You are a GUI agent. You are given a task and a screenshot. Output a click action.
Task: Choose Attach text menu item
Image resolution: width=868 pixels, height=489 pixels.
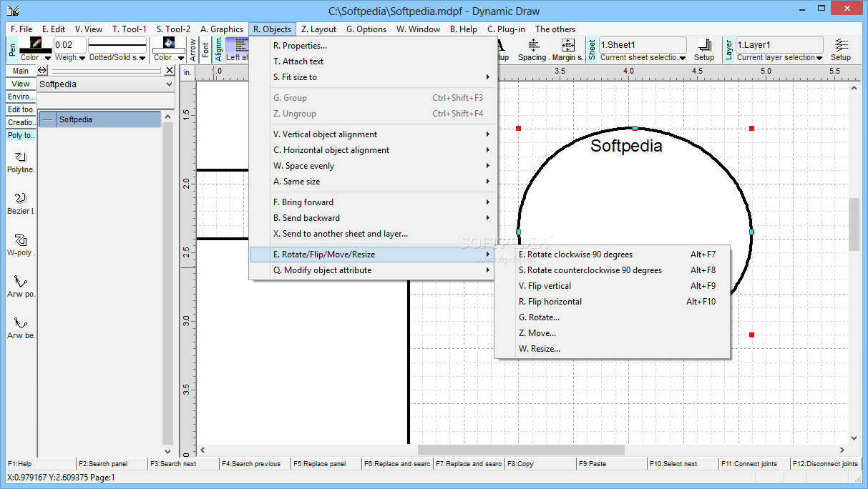[x=372, y=61]
